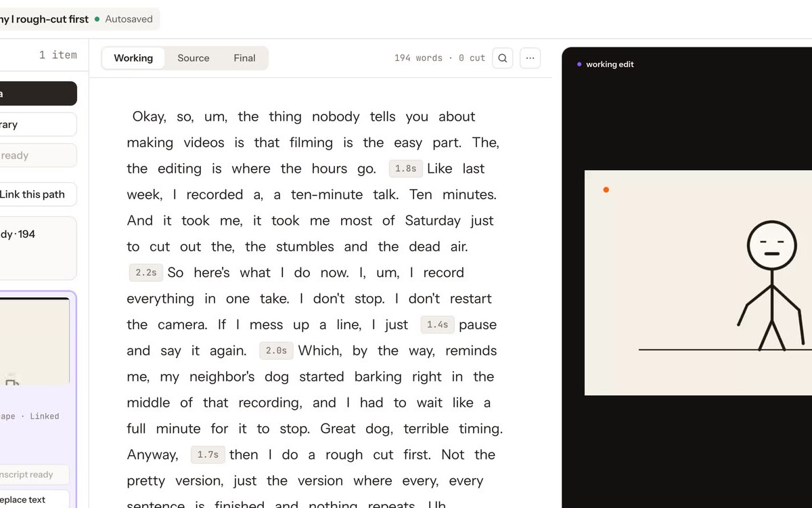Click the stick figure video preview
Image resolution: width=812 pixels, height=508 pixels.
698,282
